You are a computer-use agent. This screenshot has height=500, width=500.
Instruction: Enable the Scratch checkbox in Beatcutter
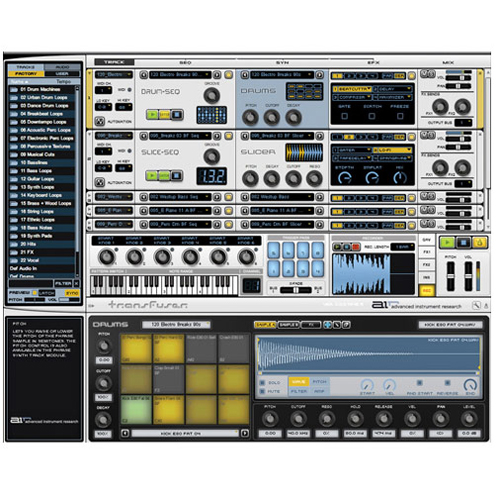pos(372,116)
